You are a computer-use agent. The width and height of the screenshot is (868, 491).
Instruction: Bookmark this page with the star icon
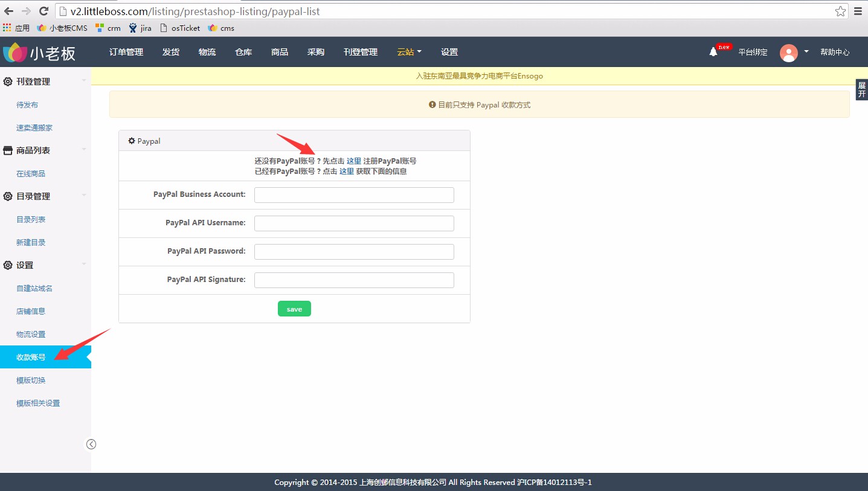click(x=840, y=11)
